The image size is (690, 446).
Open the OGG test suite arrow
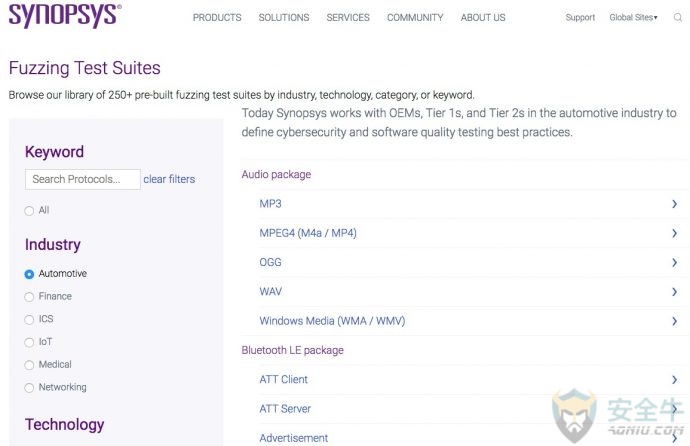[674, 263]
